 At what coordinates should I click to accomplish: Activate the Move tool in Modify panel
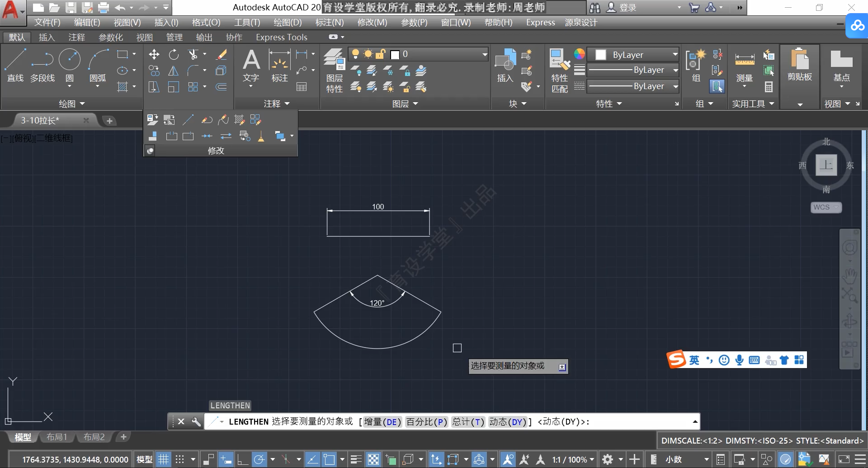(154, 55)
